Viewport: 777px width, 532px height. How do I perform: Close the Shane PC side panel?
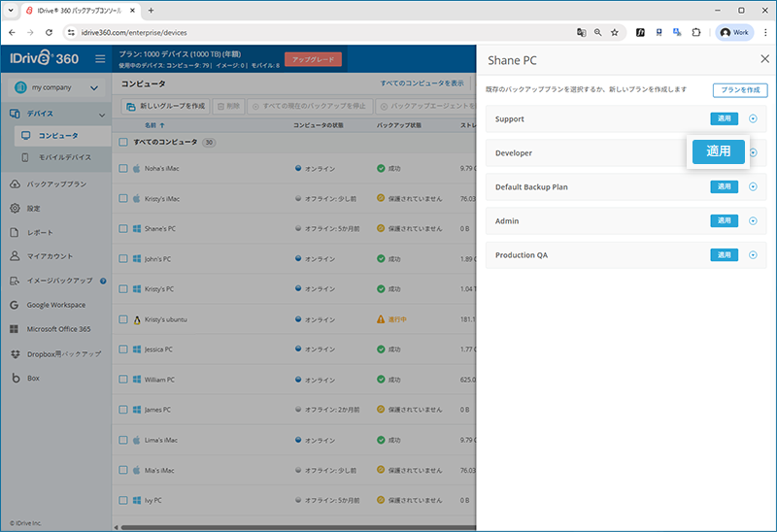[x=764, y=58]
